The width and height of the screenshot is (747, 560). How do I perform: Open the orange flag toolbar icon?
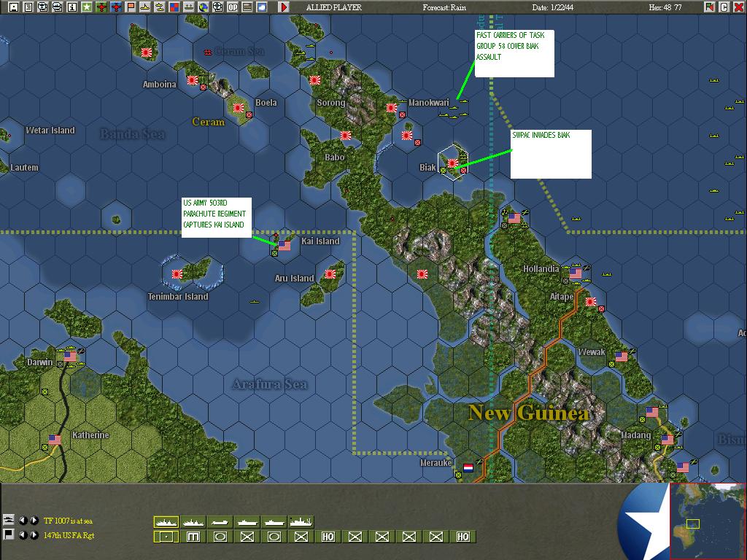130,7
